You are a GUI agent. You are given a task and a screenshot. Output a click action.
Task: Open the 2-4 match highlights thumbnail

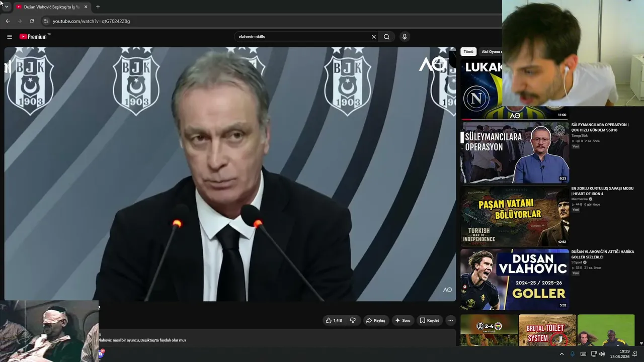pos(489,330)
